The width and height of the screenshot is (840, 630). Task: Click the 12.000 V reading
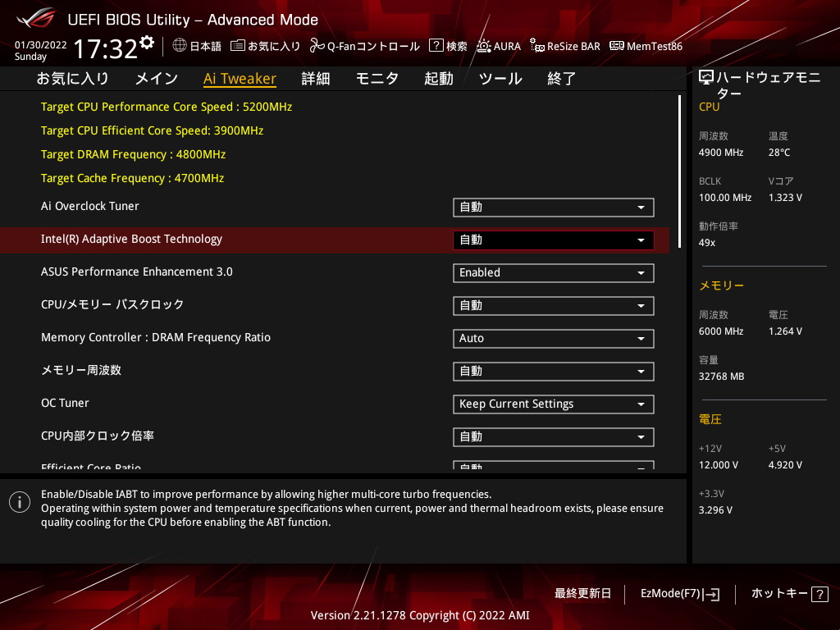pos(719,465)
